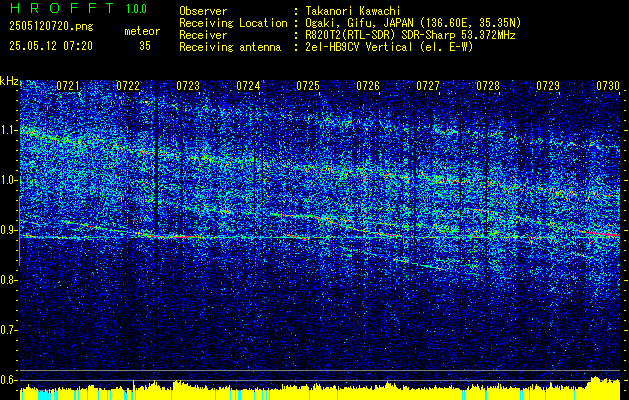The image size is (629, 400).
Task: Click the 0.8 kHz axis label
Action: click(6, 280)
